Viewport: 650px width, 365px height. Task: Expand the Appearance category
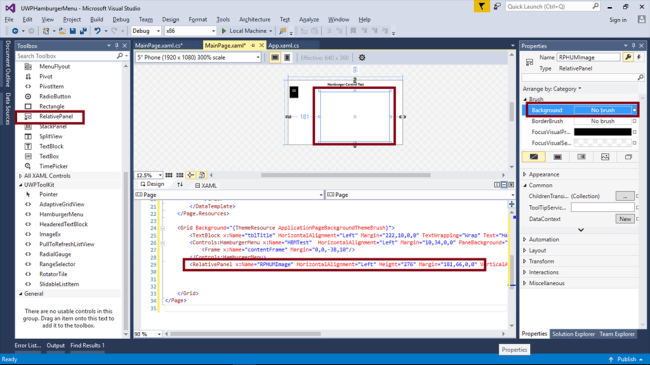(x=543, y=175)
